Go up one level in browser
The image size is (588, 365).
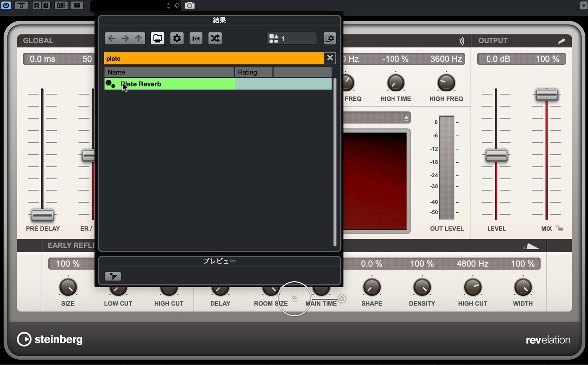coord(138,38)
